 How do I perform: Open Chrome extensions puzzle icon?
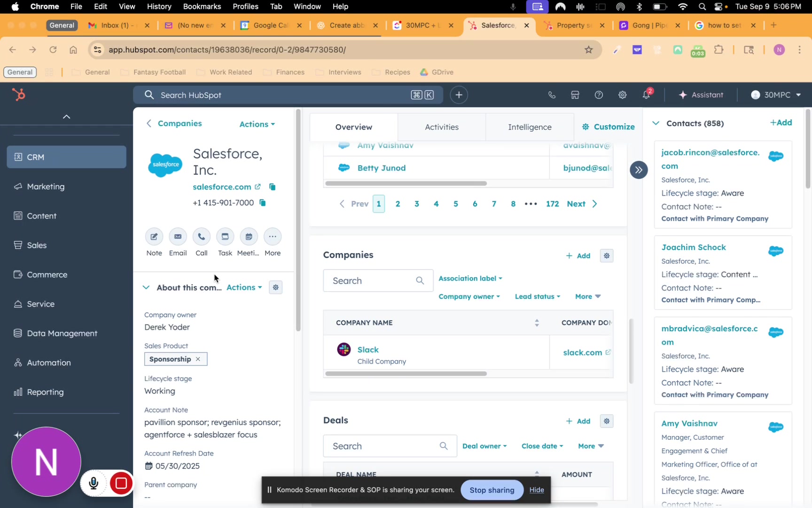718,49
